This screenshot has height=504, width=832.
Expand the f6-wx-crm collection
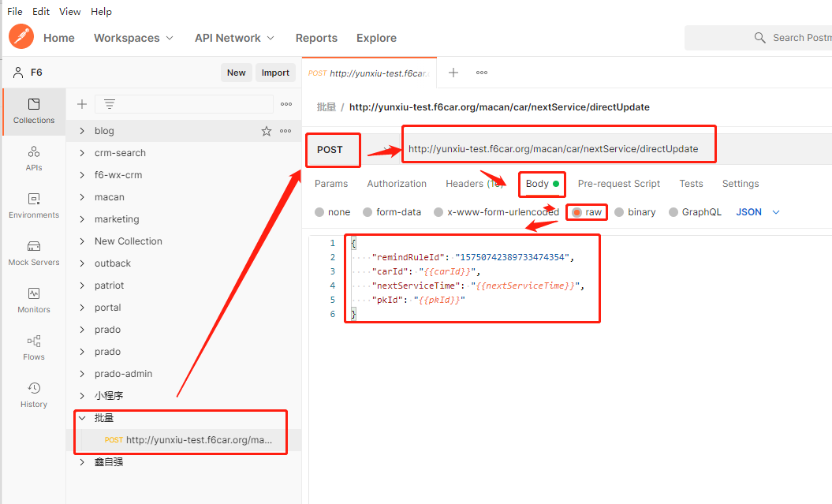(82, 175)
